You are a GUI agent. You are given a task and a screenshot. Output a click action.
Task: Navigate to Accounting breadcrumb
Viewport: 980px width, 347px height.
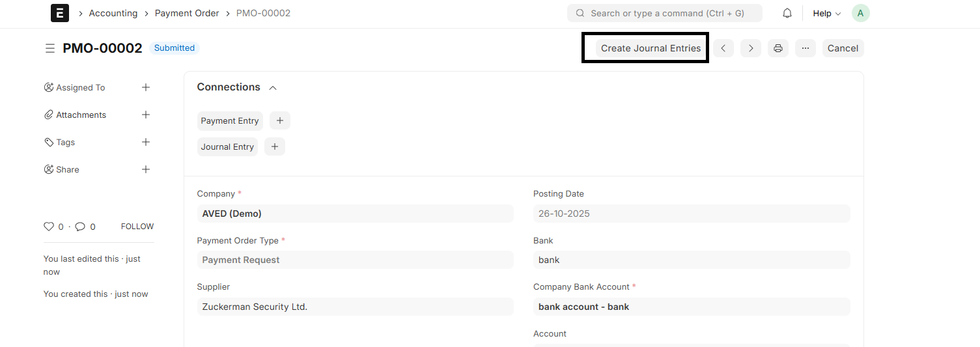tap(113, 13)
